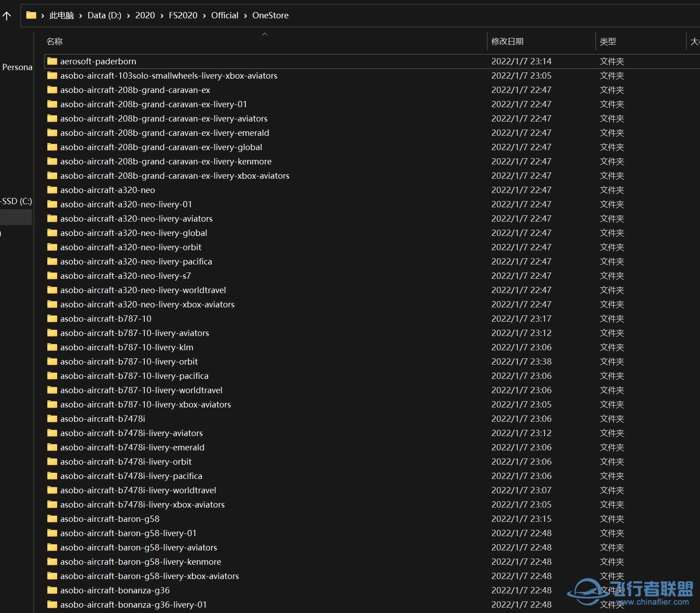Click folder icon of asobo-aircraft-b787-10-livery-worldtravel
The height and width of the screenshot is (613, 700).
coord(52,390)
